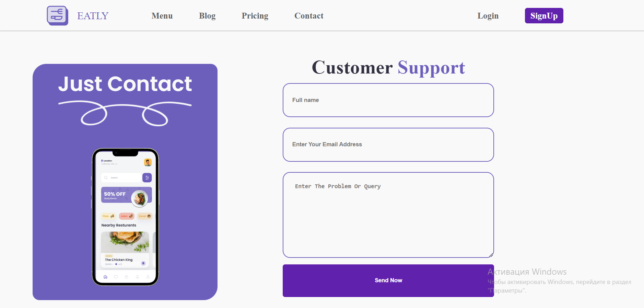
Task: Click the purple SignUp button
Action: click(x=544, y=16)
